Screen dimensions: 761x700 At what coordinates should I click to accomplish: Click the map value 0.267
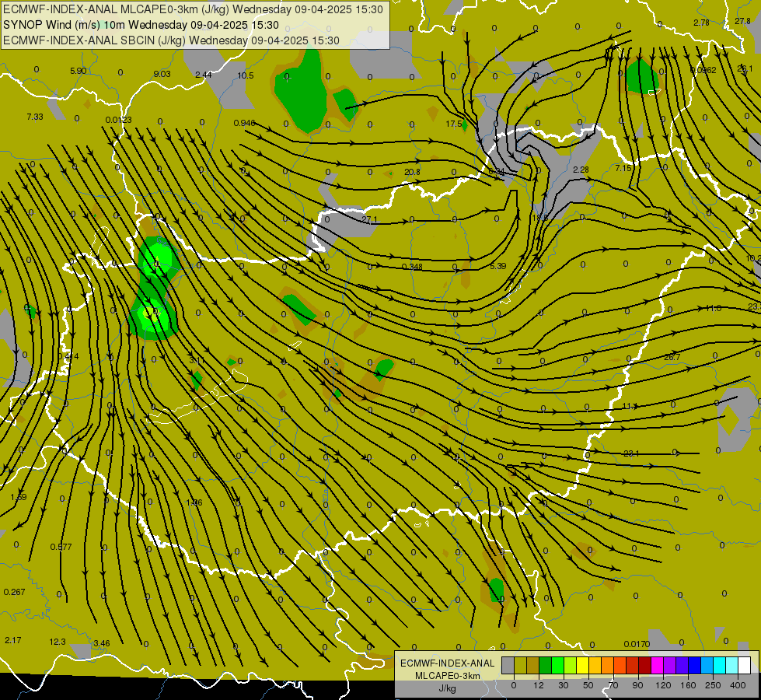14,592
